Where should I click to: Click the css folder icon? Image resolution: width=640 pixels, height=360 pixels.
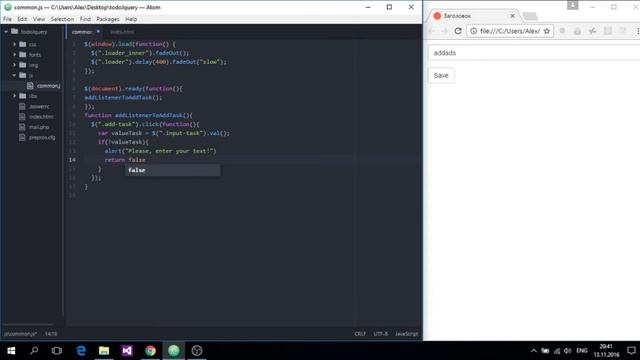coord(23,44)
